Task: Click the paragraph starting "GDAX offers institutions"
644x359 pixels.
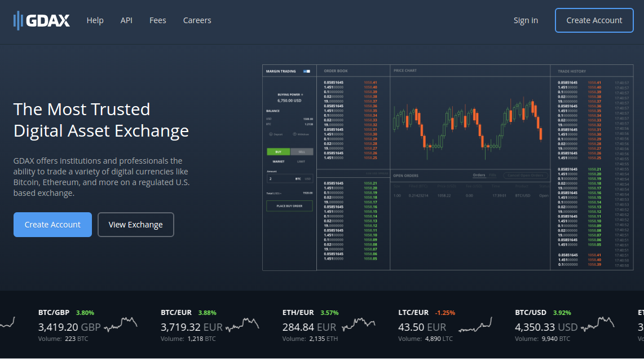Action: (102, 177)
